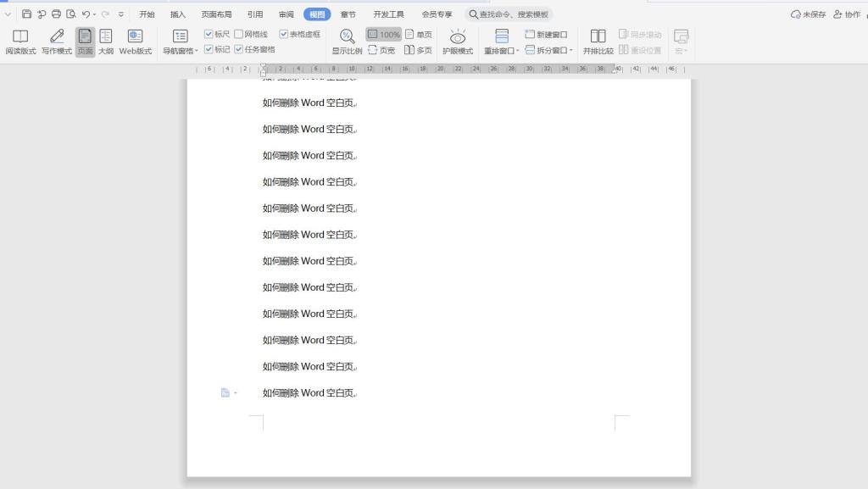The height and width of the screenshot is (489, 868).
Task: Click the Undo arrow icon
Action: pos(86,14)
